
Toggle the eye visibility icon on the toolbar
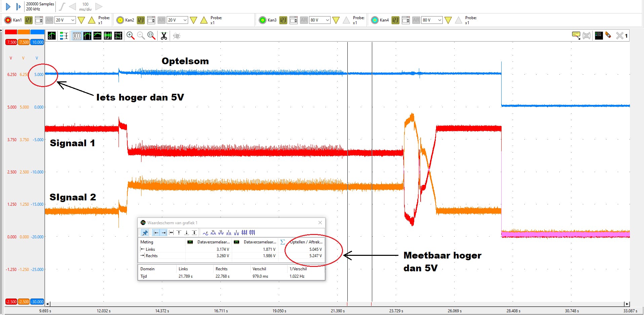(x=177, y=36)
